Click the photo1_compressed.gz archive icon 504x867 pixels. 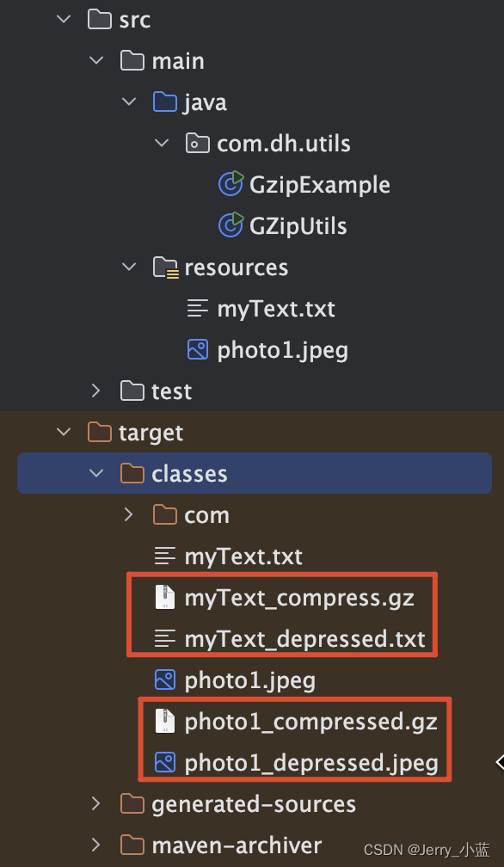click(x=164, y=721)
